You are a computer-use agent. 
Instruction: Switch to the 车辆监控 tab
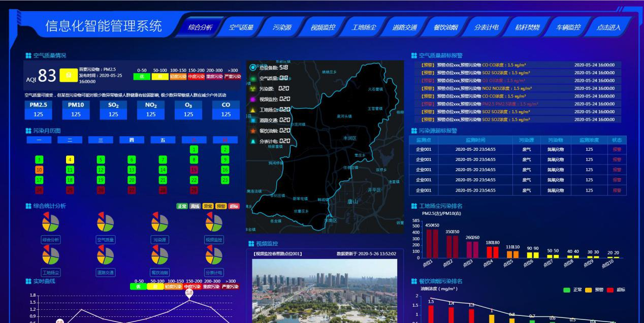[x=567, y=27]
